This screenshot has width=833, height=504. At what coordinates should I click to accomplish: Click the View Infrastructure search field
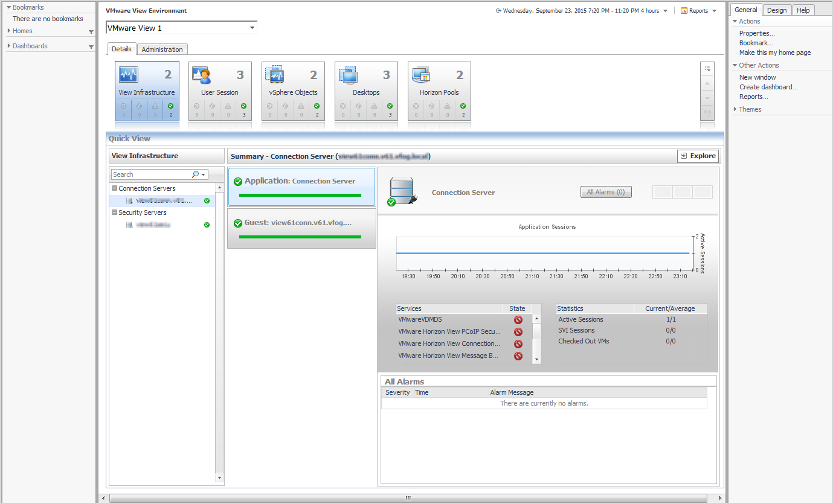(151, 174)
